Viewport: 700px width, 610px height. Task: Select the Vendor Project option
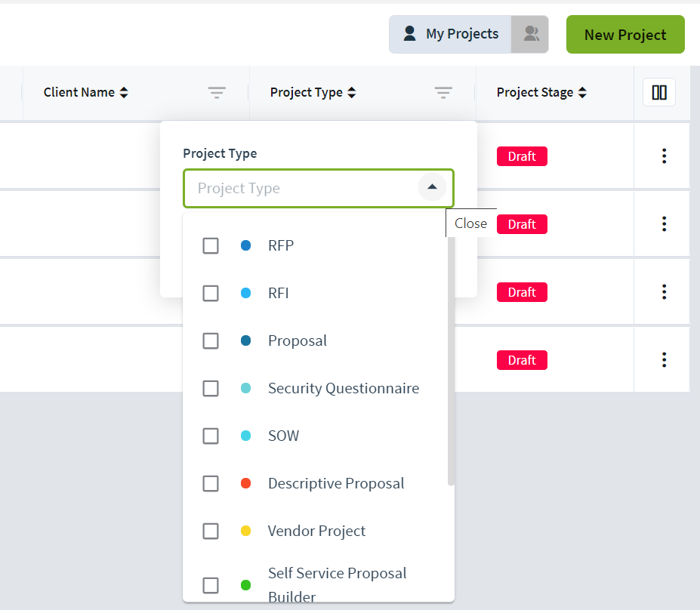(x=316, y=531)
